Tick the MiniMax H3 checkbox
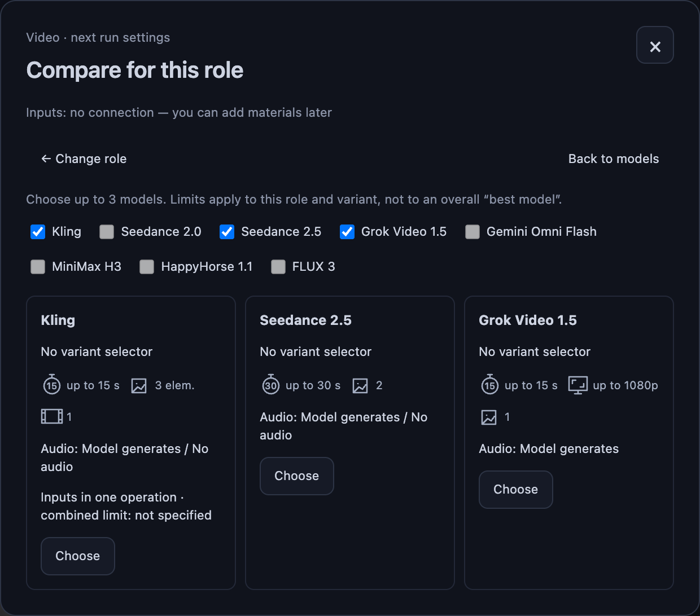This screenshot has height=616, width=700. 38,267
